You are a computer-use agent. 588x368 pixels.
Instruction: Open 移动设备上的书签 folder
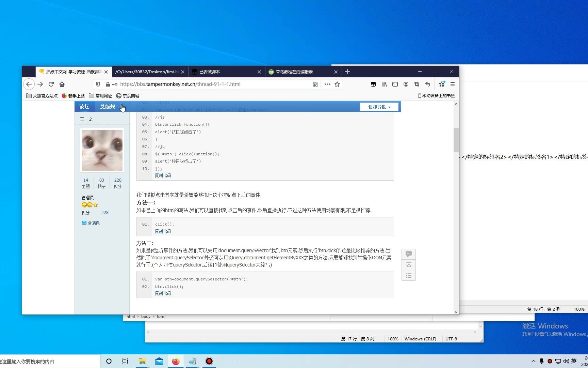click(x=437, y=96)
